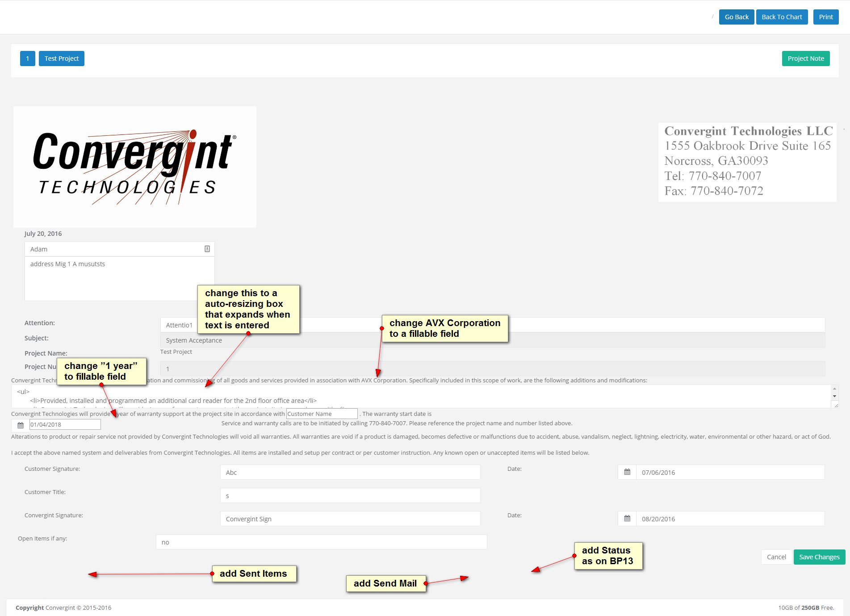
Task: Click the Convergint Technologies logo image
Action: 135,167
